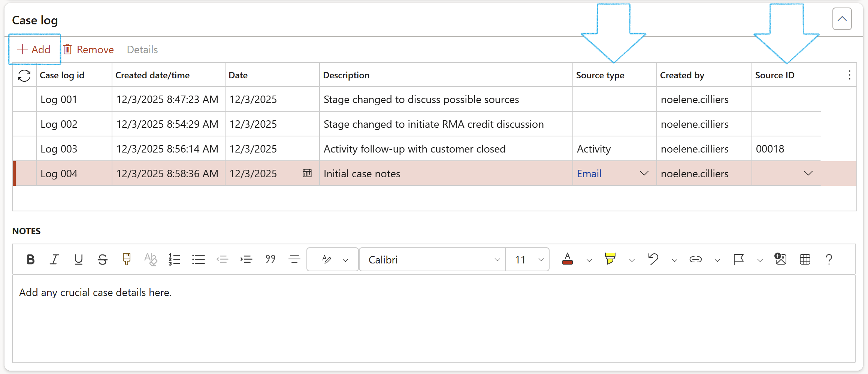The width and height of the screenshot is (868, 374).
Task: Insert a table into notes
Action: pyautogui.click(x=805, y=259)
